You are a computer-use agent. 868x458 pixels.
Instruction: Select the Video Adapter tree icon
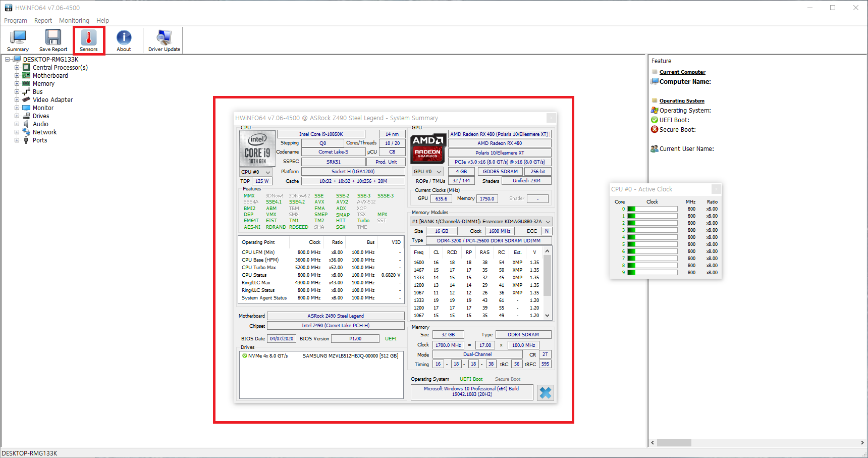pyautogui.click(x=26, y=99)
